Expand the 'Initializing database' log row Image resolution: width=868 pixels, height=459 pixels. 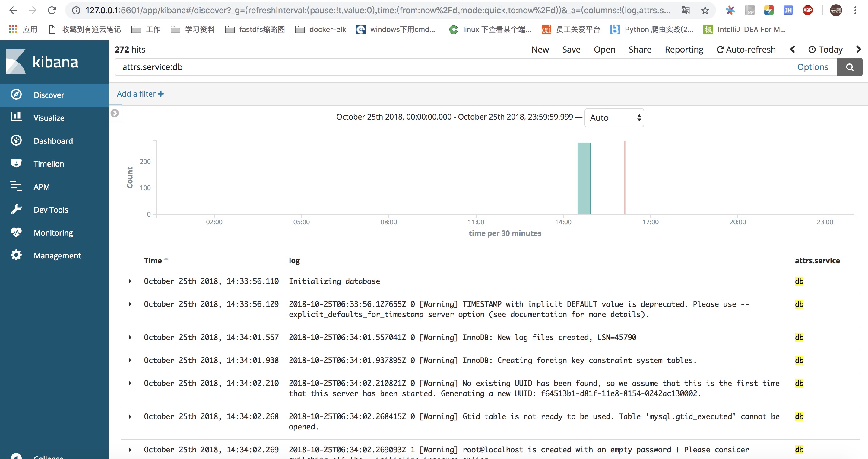(x=130, y=281)
